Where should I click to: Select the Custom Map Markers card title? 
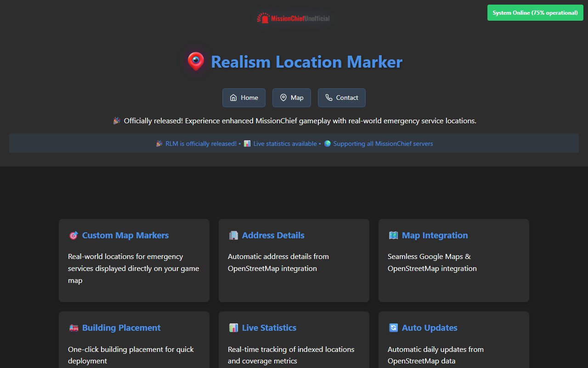coord(125,235)
